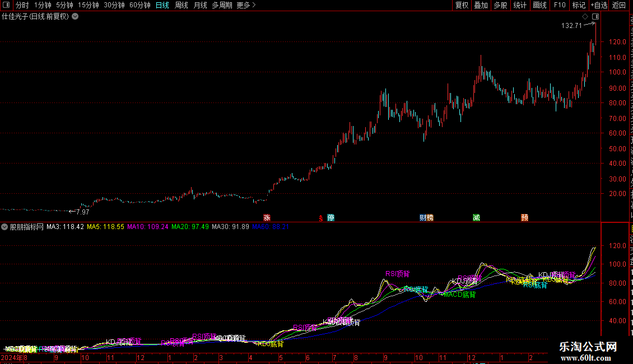The height and width of the screenshot is (364, 633).
Task: Open F10 company information
Action: click(x=560, y=5)
